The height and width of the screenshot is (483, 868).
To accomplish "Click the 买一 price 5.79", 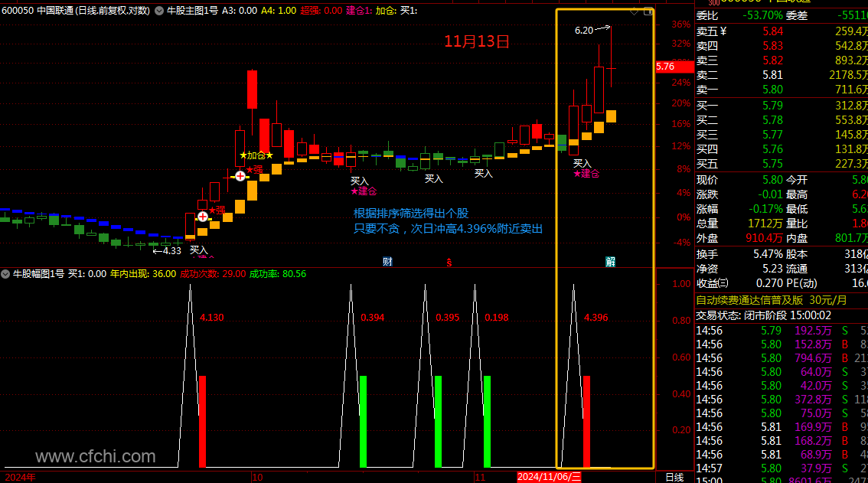I will 772,105.
